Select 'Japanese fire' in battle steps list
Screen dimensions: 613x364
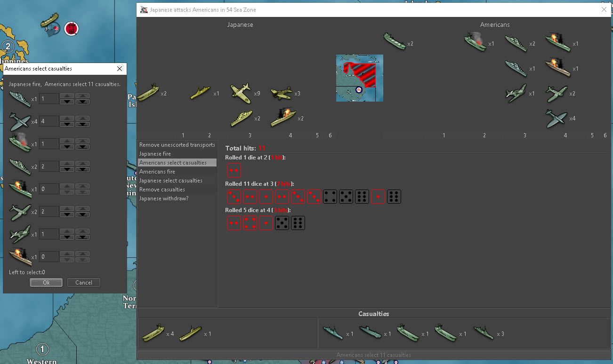click(x=155, y=154)
